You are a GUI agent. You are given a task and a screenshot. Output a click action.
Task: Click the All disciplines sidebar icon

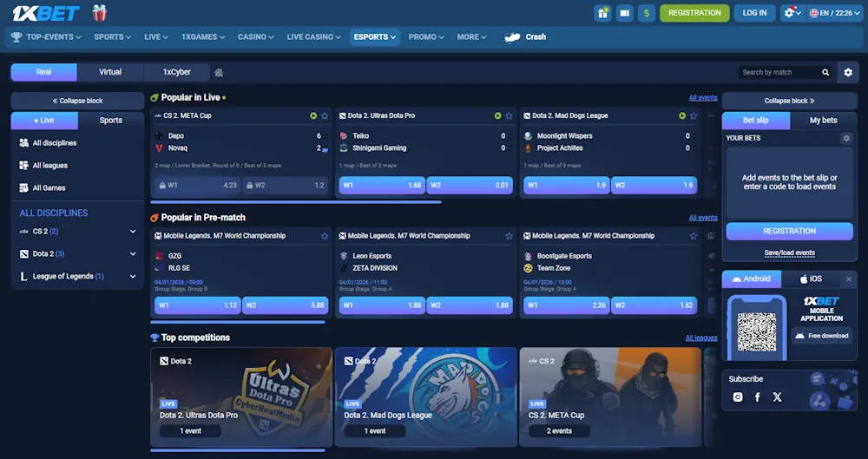[x=23, y=143]
